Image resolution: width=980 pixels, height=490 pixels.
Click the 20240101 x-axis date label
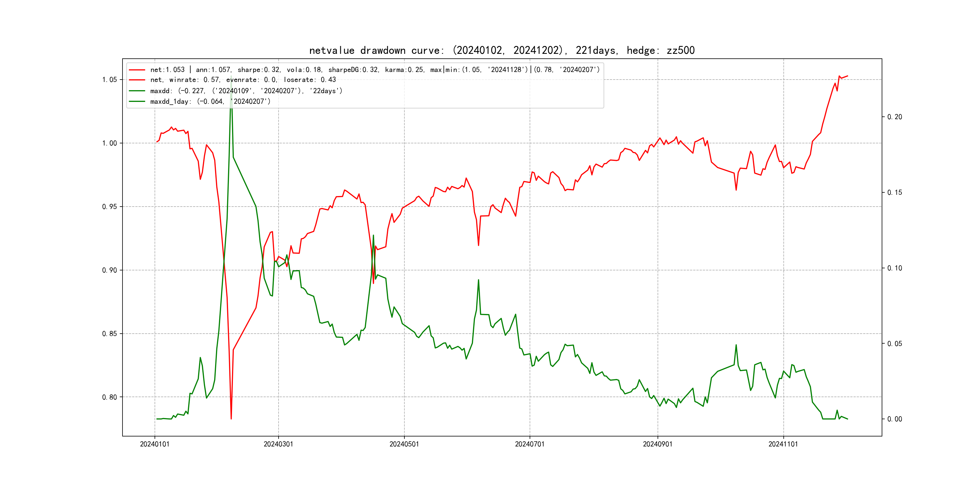point(155,444)
